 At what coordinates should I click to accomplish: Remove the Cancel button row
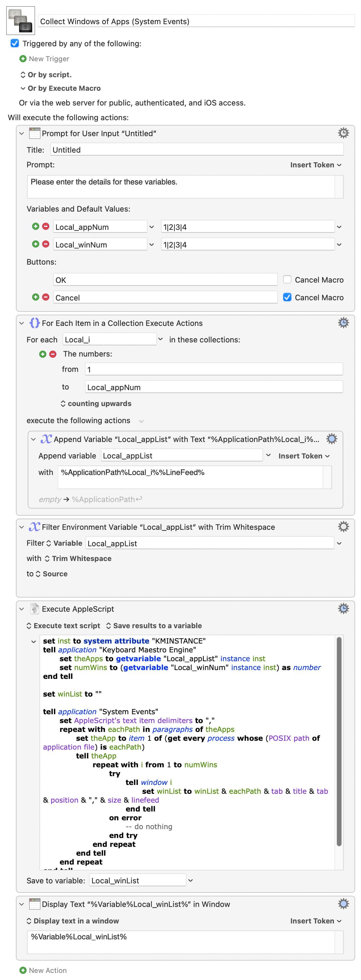click(x=46, y=297)
